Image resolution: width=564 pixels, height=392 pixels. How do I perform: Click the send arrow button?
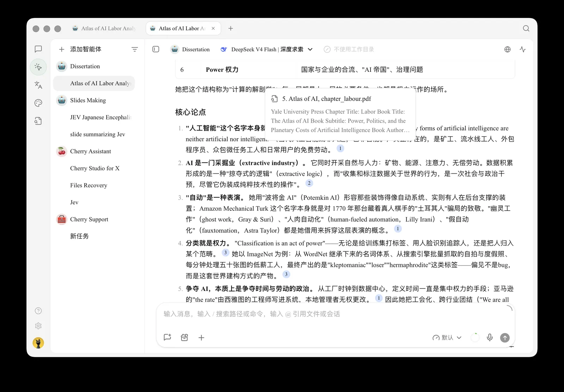[505, 338]
